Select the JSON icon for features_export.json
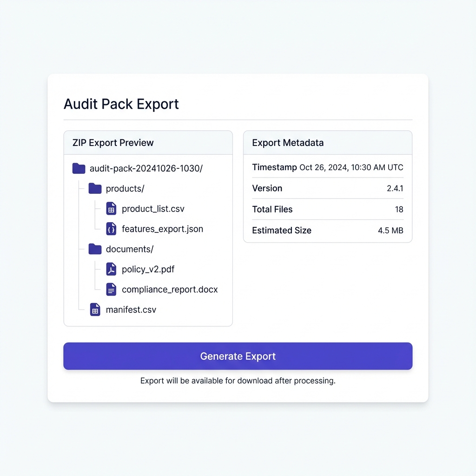Screen dimensions: 476x476 (x=111, y=229)
